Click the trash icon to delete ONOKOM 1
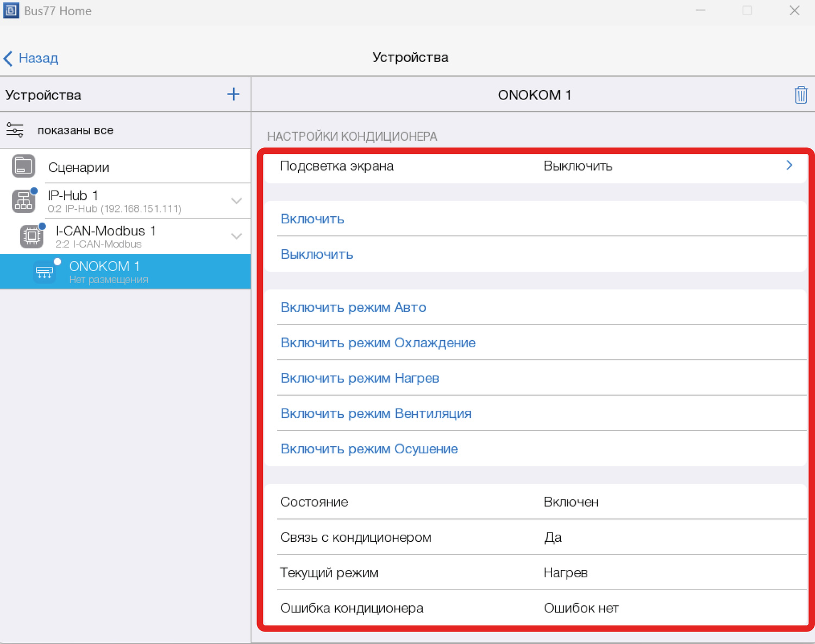The image size is (815, 644). pyautogui.click(x=800, y=95)
